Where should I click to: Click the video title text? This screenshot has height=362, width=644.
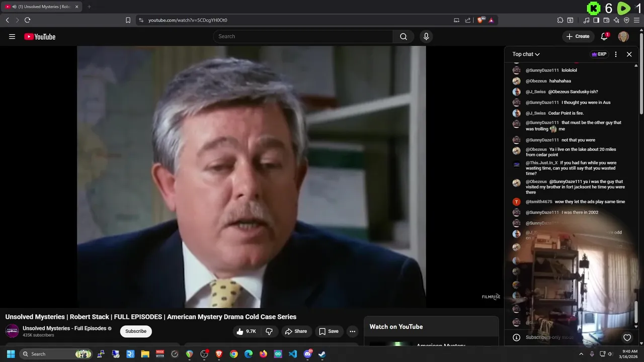tap(151, 317)
